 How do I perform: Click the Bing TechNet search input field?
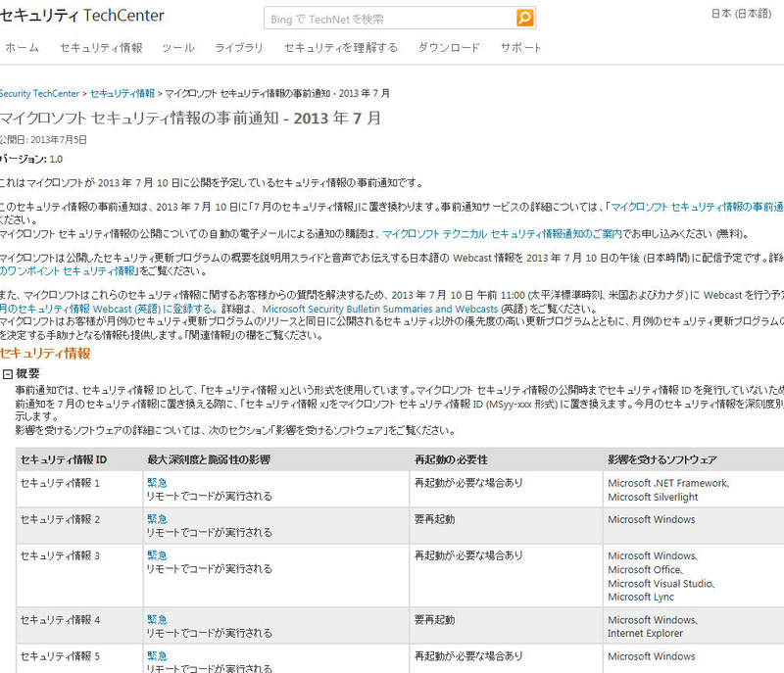[389, 18]
